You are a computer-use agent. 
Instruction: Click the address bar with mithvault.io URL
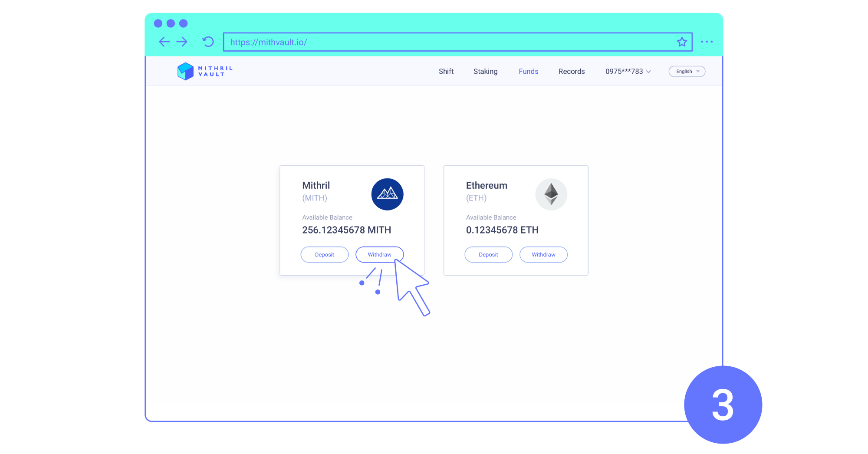pos(457,42)
